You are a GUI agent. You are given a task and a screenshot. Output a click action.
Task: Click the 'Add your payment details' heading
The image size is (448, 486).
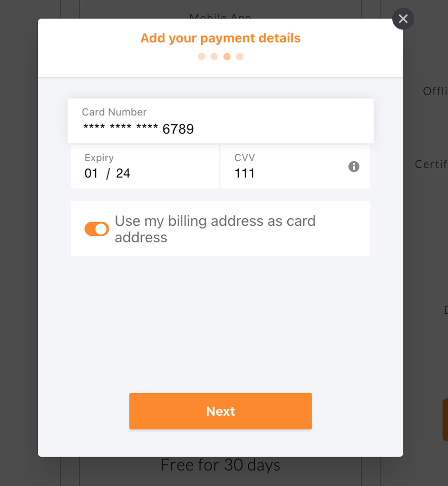pos(221,38)
